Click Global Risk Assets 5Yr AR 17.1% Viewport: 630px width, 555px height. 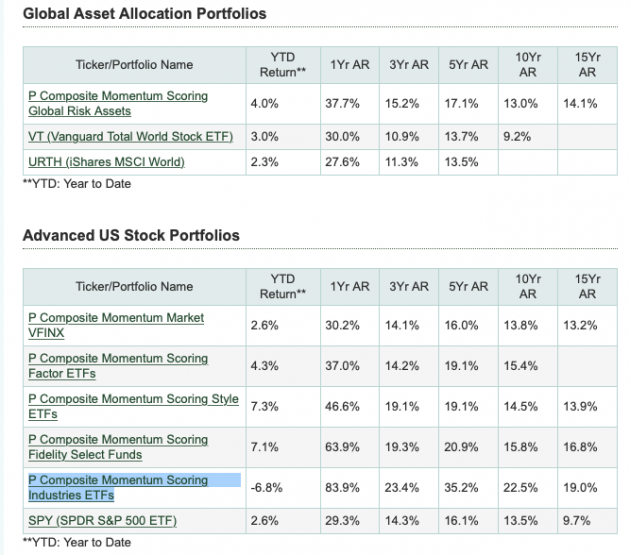pos(461,104)
